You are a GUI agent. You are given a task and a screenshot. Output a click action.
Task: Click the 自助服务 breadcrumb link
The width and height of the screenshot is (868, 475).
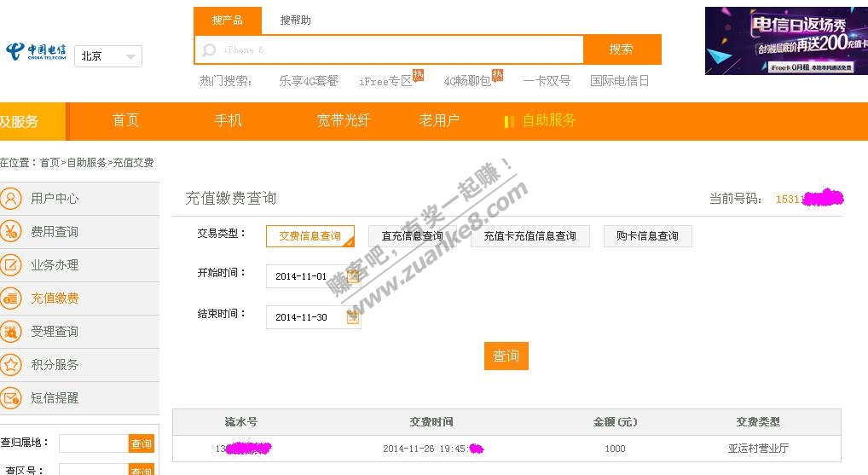pyautogui.click(x=86, y=162)
